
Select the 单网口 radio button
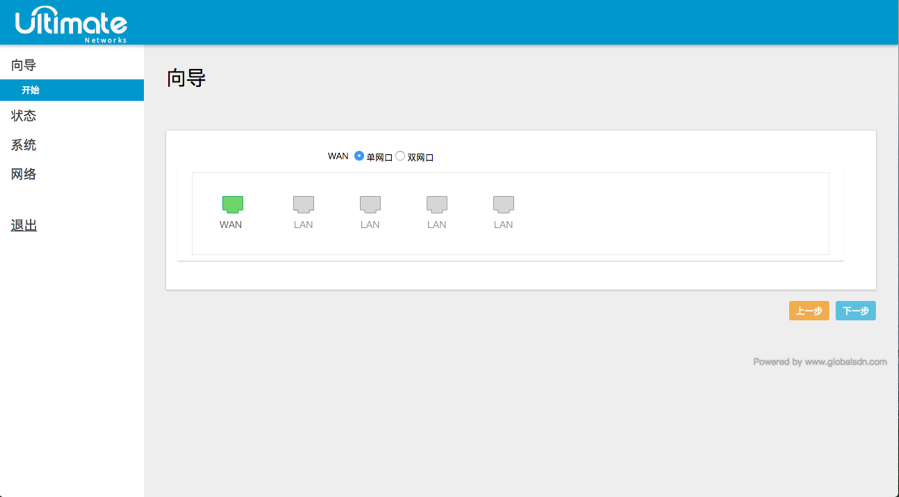tap(359, 156)
